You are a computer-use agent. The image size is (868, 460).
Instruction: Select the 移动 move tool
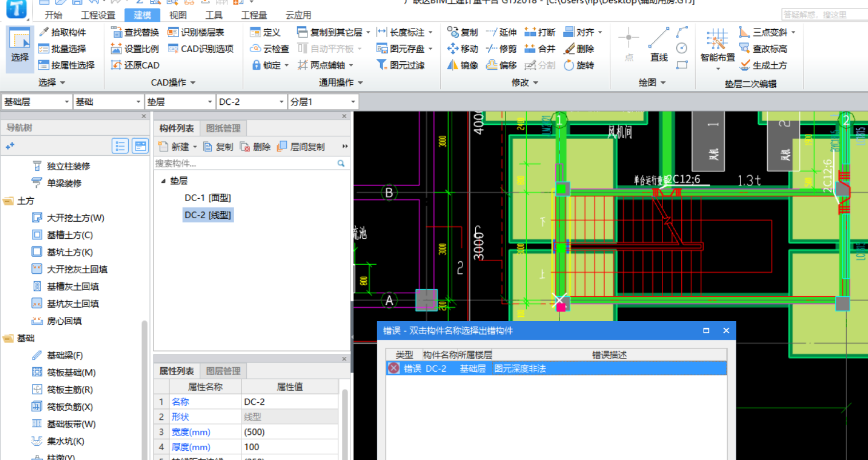(463, 49)
